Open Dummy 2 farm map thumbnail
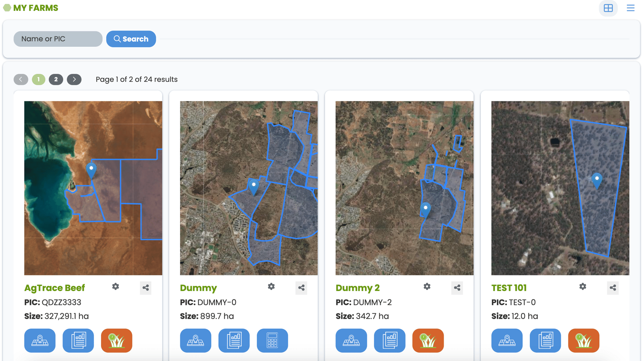The height and width of the screenshot is (361, 644). [x=404, y=188]
